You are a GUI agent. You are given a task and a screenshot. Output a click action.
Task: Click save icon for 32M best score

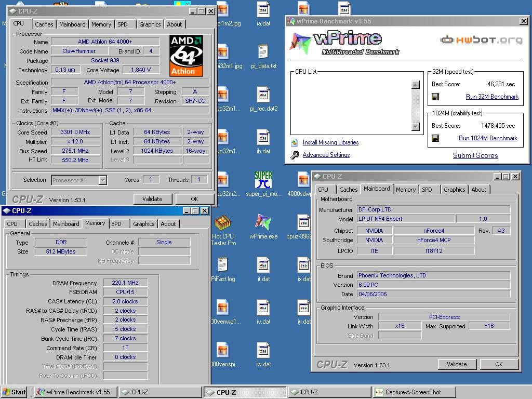point(435,97)
